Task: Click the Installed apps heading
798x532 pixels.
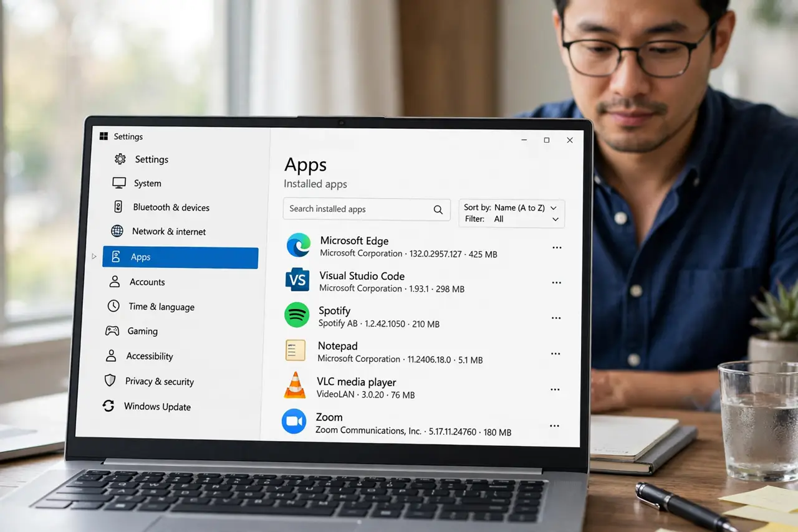Action: click(315, 184)
